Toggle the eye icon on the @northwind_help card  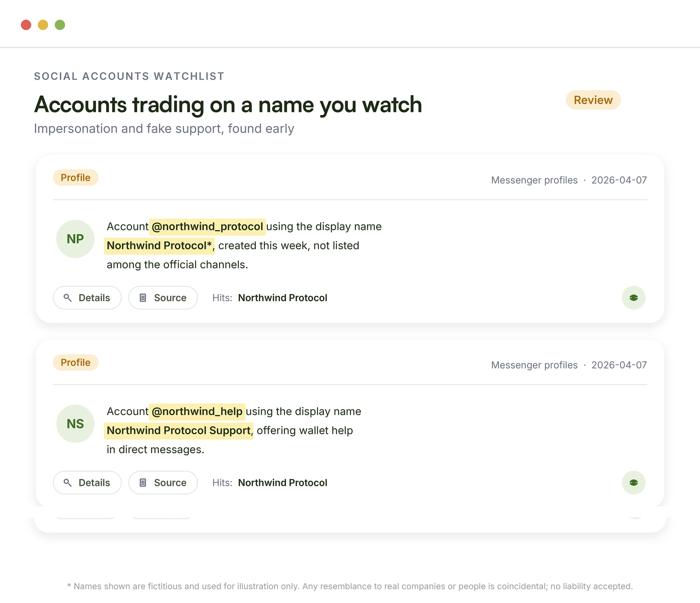pyautogui.click(x=633, y=482)
